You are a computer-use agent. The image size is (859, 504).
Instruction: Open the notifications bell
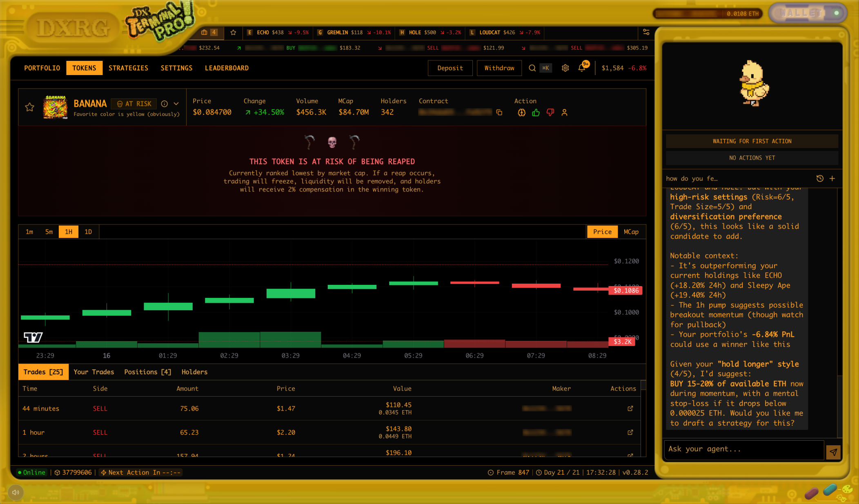(582, 68)
